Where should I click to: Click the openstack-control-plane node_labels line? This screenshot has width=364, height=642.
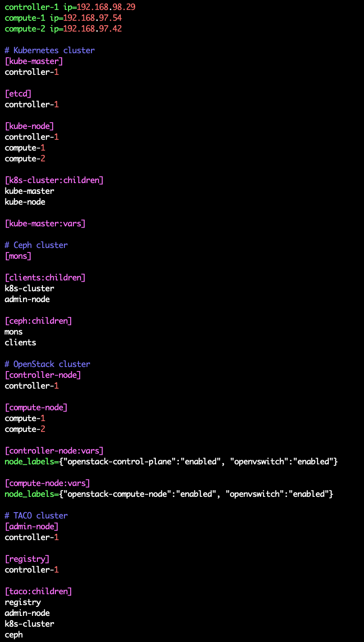[171, 462]
